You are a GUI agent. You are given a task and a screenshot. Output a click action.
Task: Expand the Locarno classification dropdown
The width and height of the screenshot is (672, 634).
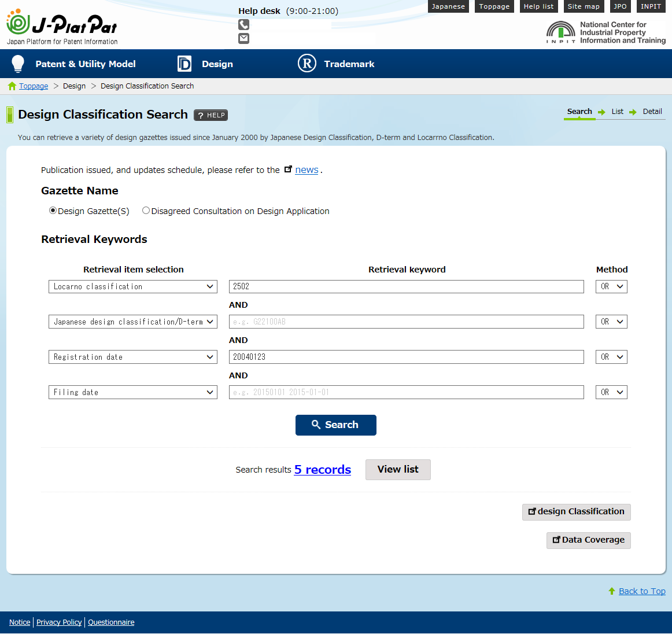click(x=132, y=286)
